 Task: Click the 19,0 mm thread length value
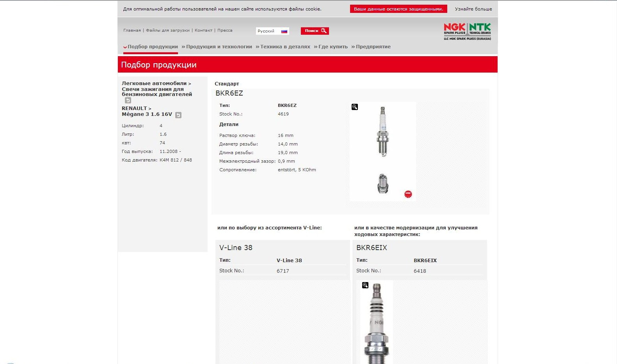point(288,153)
